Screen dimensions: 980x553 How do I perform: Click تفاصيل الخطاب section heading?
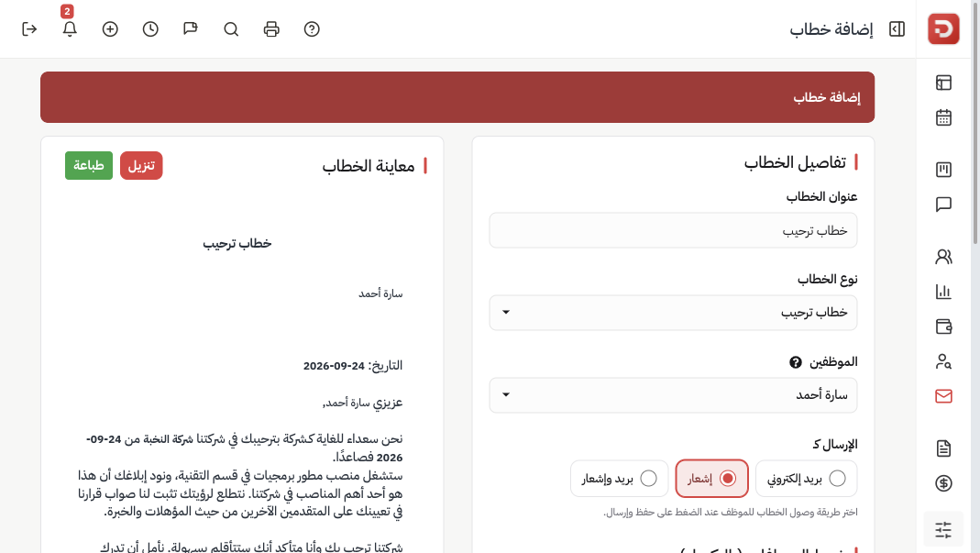click(x=795, y=162)
